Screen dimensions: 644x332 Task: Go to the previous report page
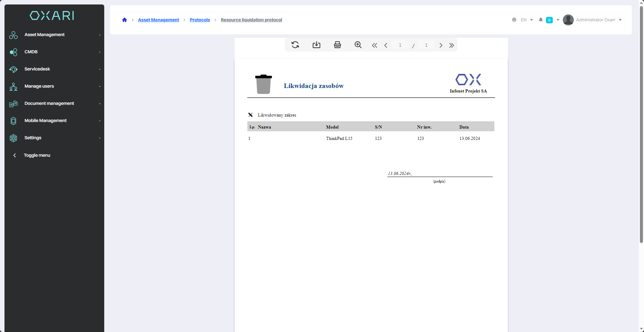pyautogui.click(x=386, y=45)
